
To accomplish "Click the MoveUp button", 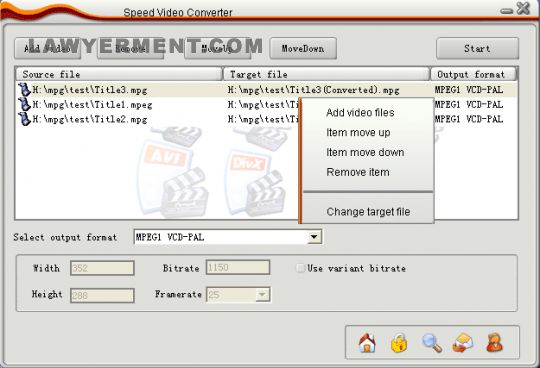I will [x=217, y=49].
